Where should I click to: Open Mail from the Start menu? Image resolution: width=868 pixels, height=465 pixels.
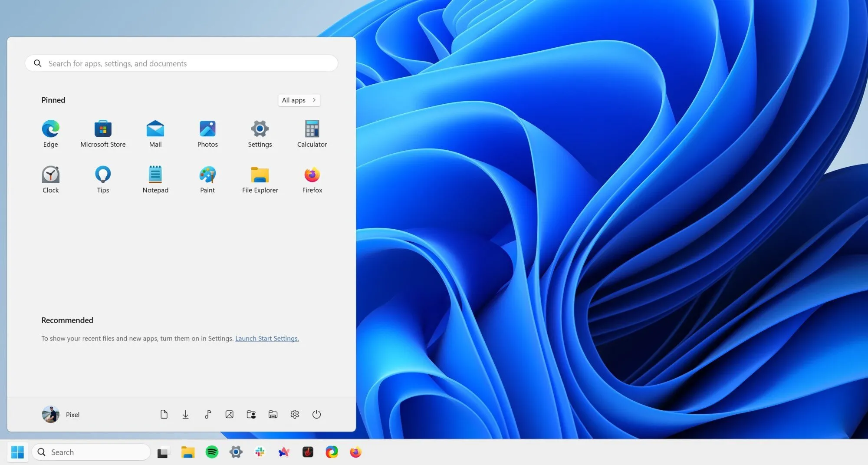(155, 133)
